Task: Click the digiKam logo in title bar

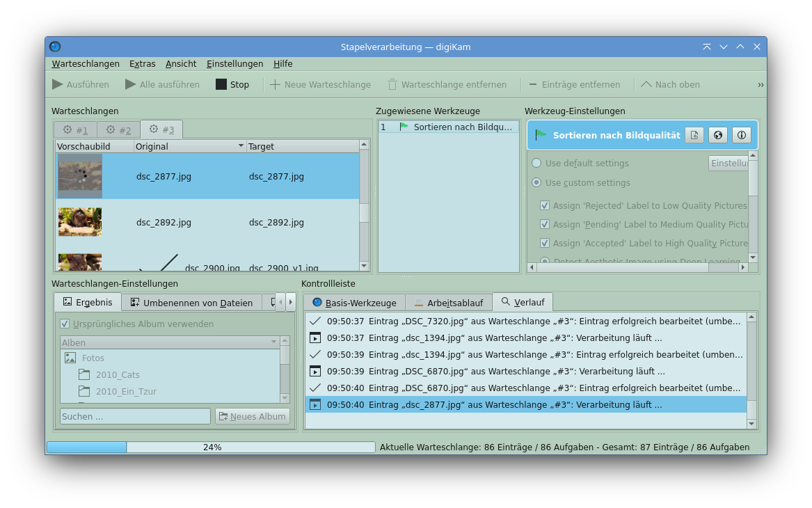Action: (56, 47)
